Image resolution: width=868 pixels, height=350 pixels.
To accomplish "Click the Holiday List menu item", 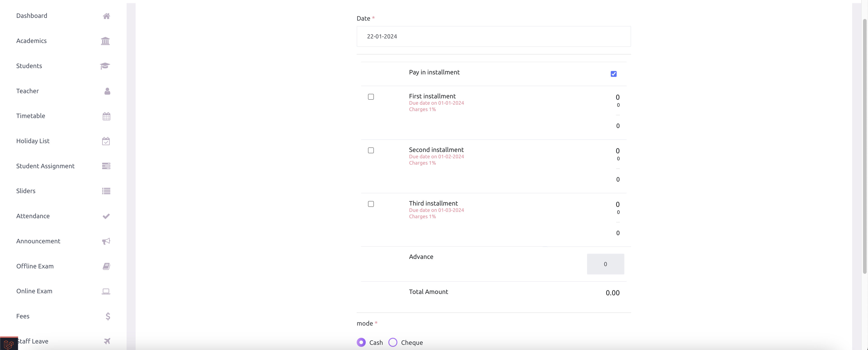I will click(33, 141).
